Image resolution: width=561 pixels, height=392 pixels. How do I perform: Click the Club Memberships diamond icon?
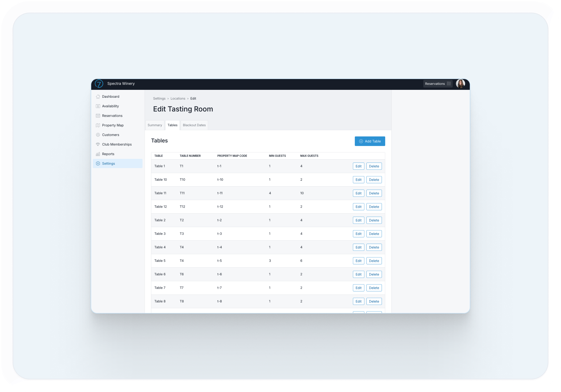pyautogui.click(x=98, y=144)
